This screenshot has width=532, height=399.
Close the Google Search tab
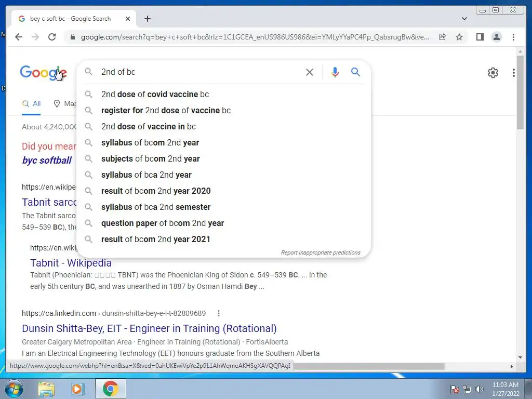pos(128,19)
